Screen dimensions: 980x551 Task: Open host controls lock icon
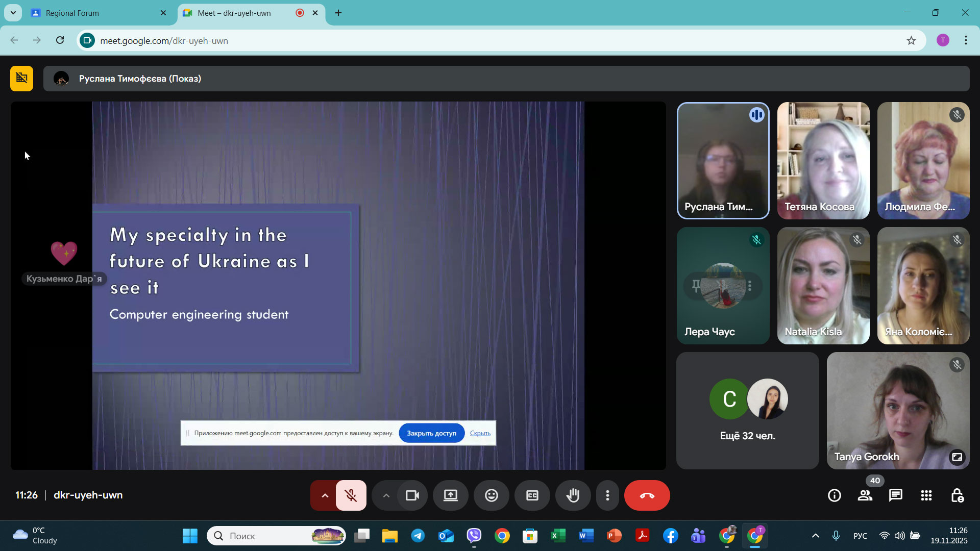(x=957, y=495)
